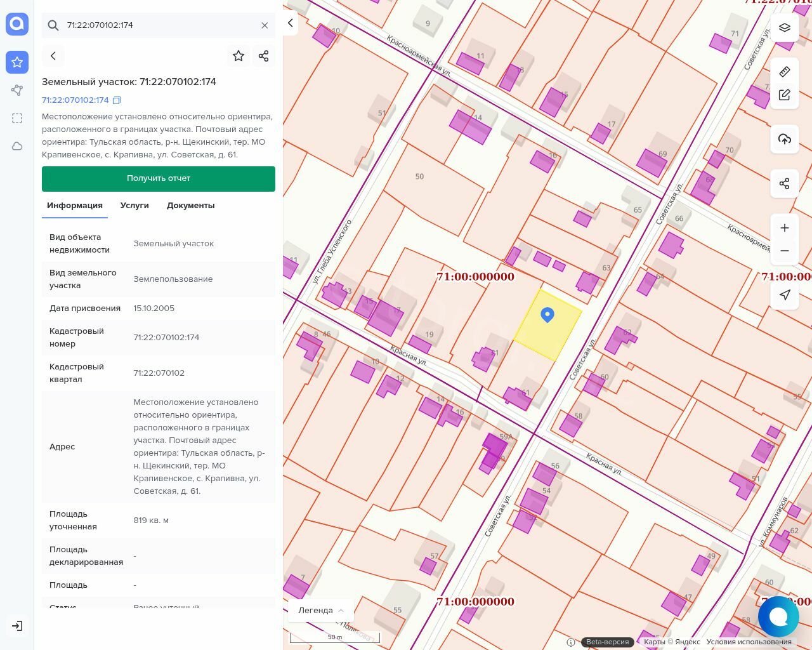Open the Документы tab
Viewport: 812px width, 650px height.
click(x=190, y=205)
